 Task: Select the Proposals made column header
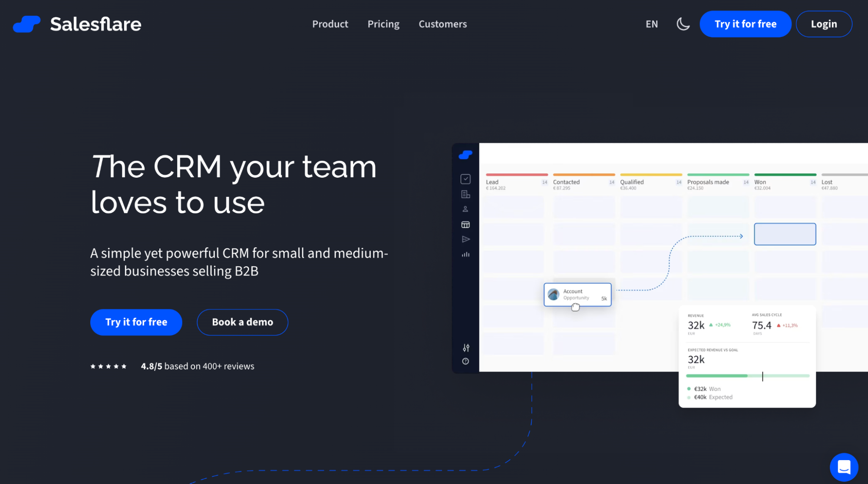718,183
